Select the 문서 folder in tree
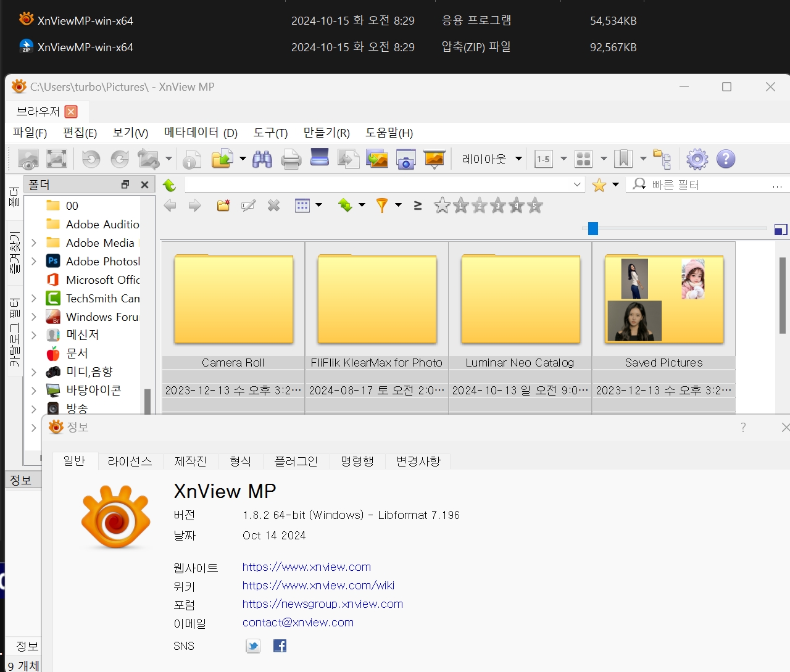The image size is (790, 672). (77, 354)
